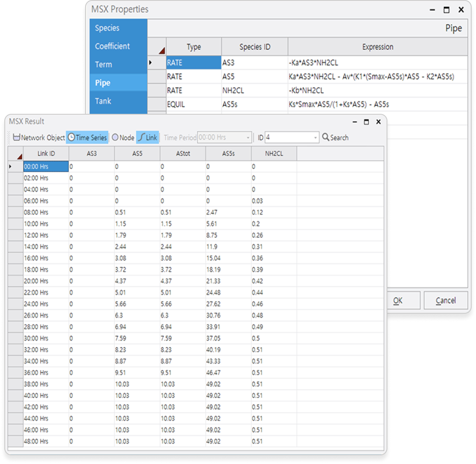This screenshot has width=476, height=464.
Task: Click select-all corner of result grid
Action: (16, 154)
